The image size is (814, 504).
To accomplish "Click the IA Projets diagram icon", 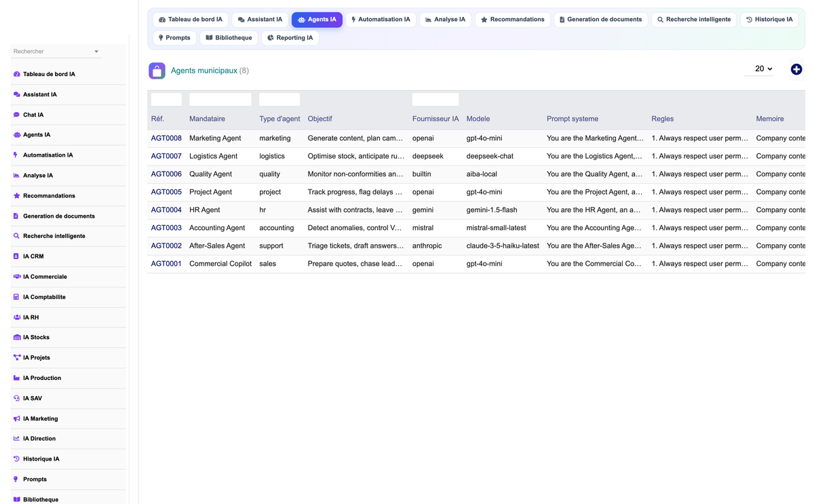I will coord(17,357).
